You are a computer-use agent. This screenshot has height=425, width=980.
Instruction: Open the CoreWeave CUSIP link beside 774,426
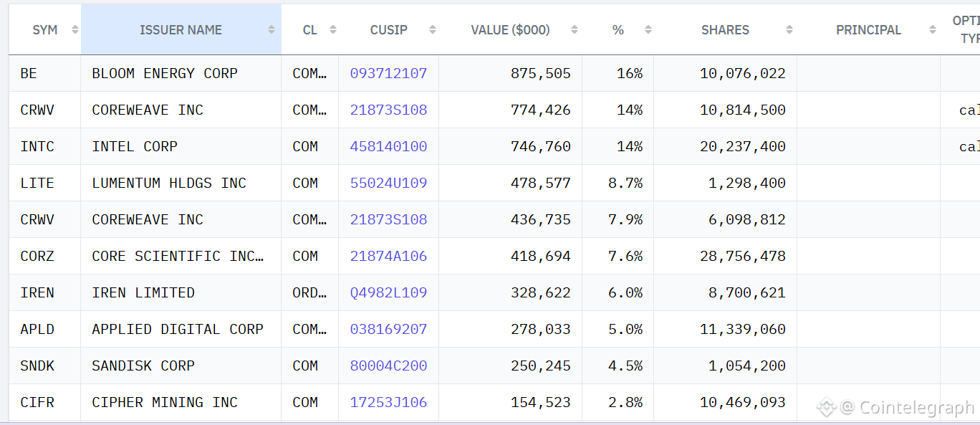(388, 110)
